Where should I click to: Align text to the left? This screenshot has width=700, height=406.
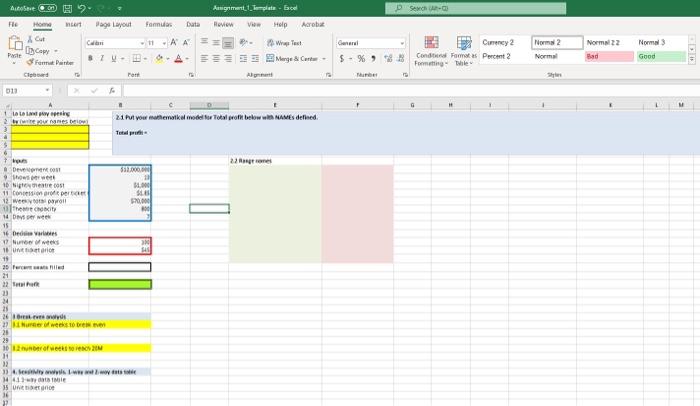[204, 59]
